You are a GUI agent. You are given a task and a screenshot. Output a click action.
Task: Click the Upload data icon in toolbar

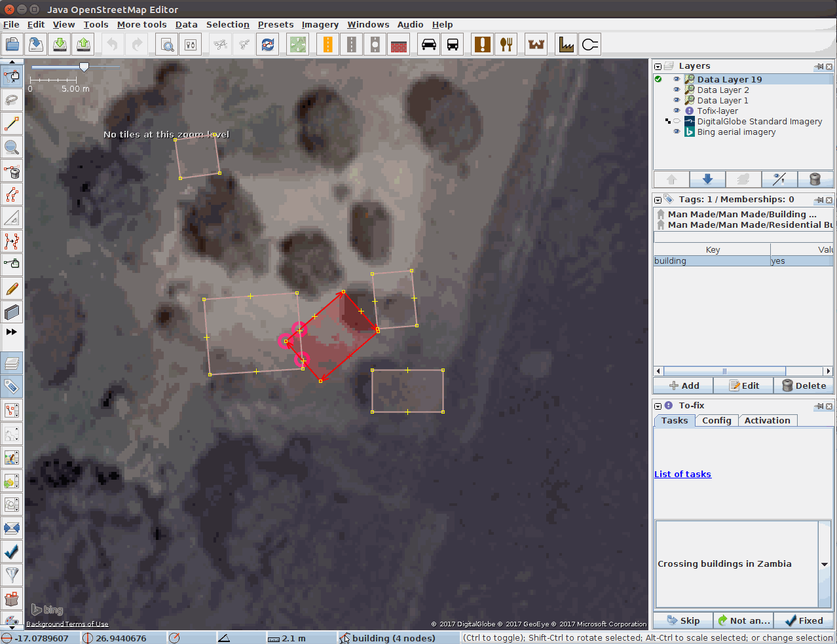coord(83,45)
